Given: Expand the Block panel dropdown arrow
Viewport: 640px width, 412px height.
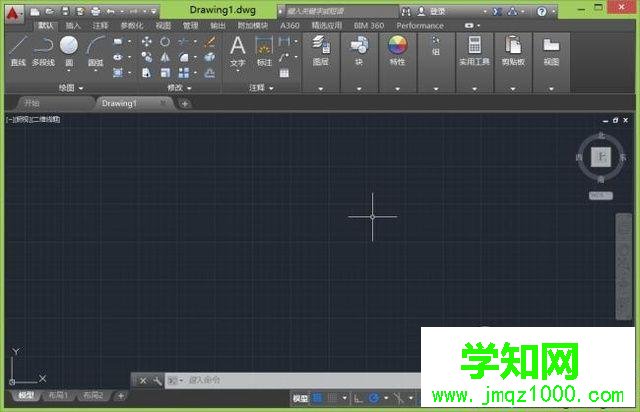Looking at the screenshot, I should coord(359,89).
